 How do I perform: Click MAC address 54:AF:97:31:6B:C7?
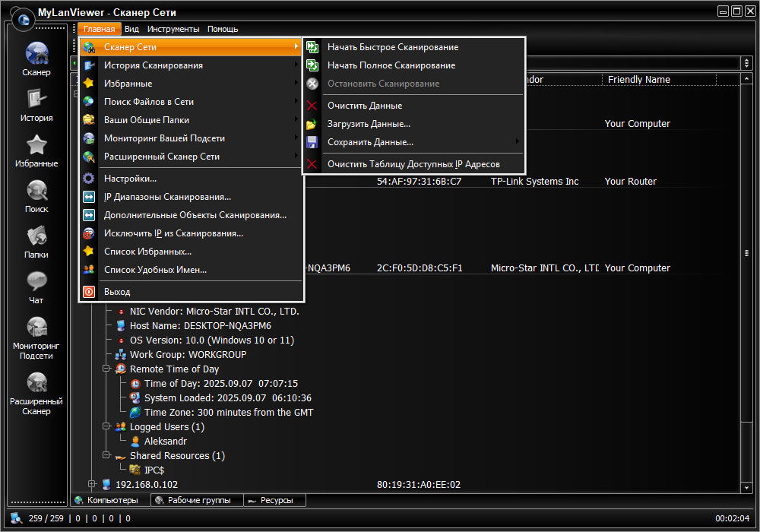point(420,181)
